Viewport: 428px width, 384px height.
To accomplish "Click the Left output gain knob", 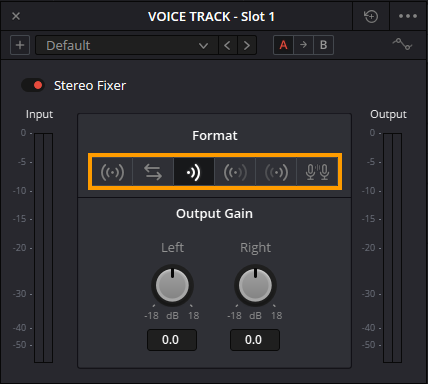I will click(x=172, y=286).
